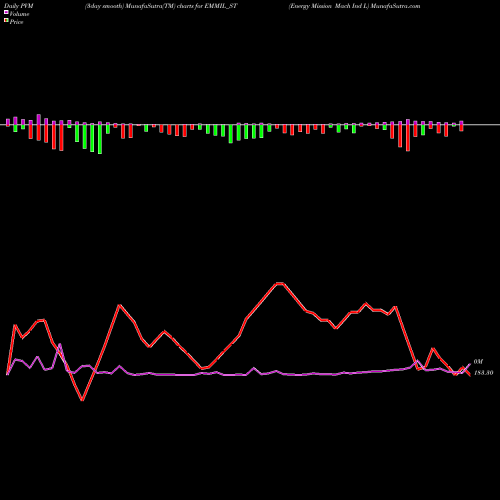The image size is (500, 500).
Task: Select the 'Volume' legend label
Action: [x=19, y=14]
